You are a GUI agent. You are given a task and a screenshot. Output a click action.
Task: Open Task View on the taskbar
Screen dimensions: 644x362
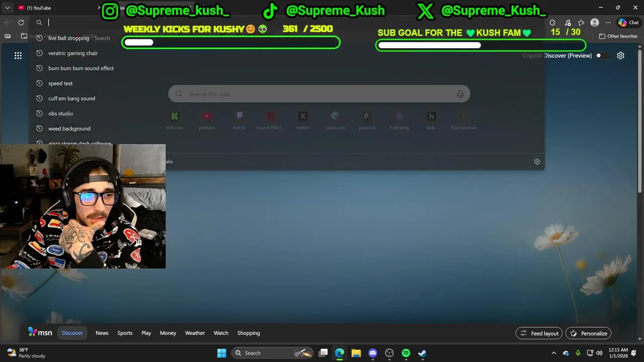tap(323, 353)
